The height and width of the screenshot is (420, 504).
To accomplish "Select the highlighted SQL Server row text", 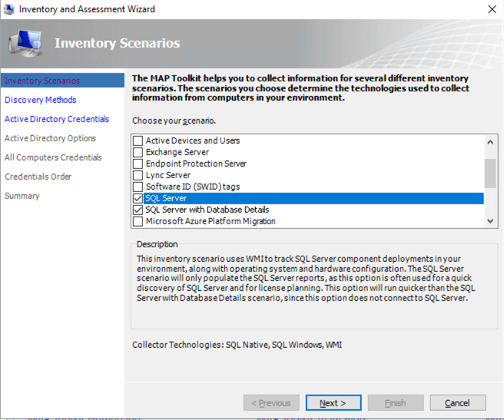I will point(166,198).
